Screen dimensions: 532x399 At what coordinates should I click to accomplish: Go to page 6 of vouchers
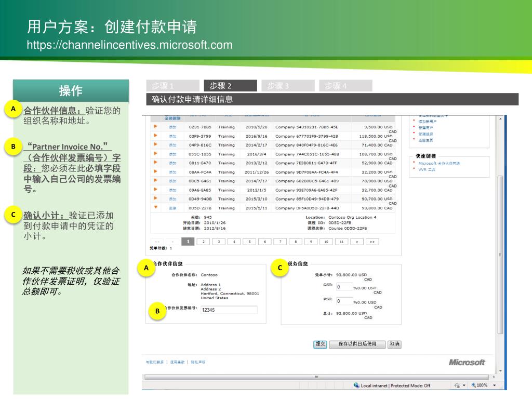(x=264, y=242)
